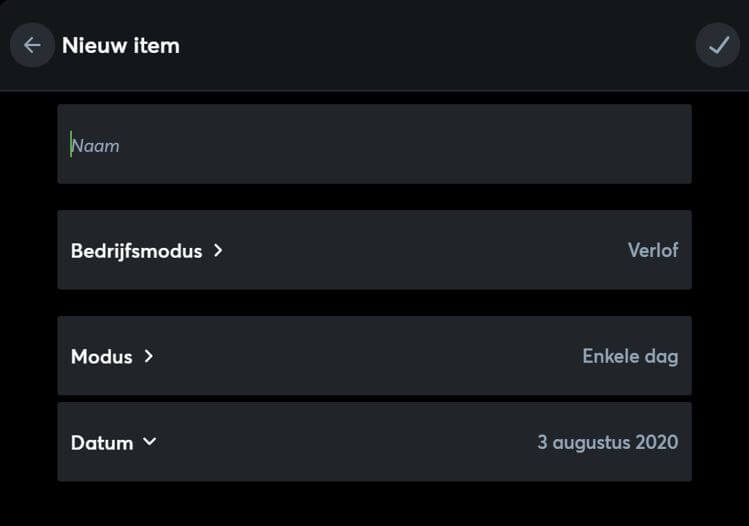Click the header bar beside Nieuw item
Image resolution: width=749 pixels, height=526 pixels.
pyautogui.click(x=430, y=45)
